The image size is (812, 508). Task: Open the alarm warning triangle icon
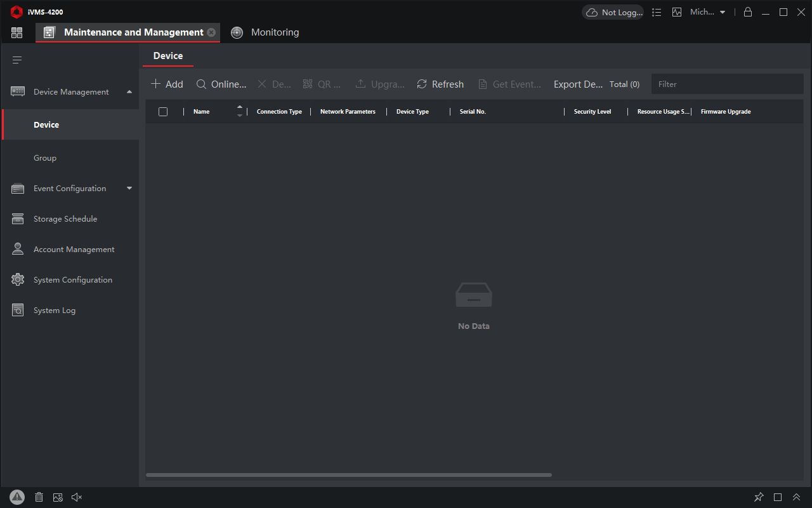tap(17, 497)
